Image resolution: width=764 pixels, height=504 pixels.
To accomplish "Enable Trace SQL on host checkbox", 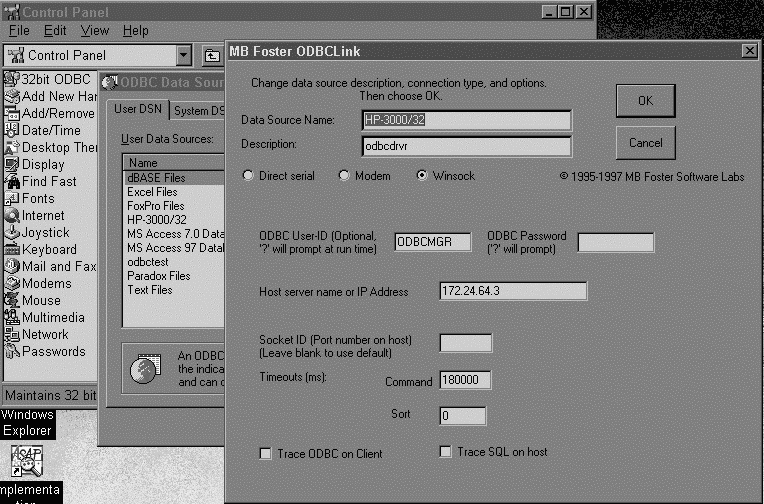I will pyautogui.click(x=445, y=452).
